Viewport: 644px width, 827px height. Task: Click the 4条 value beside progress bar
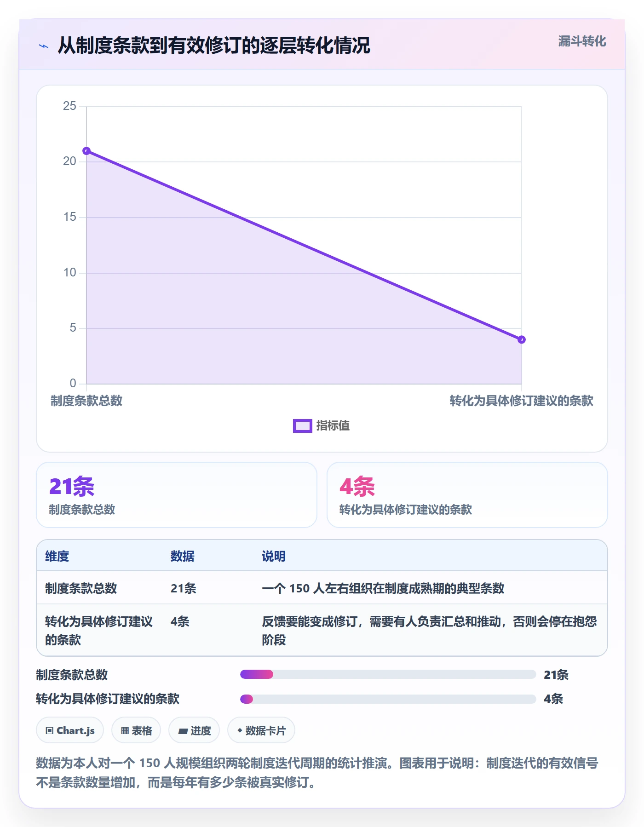click(x=553, y=699)
